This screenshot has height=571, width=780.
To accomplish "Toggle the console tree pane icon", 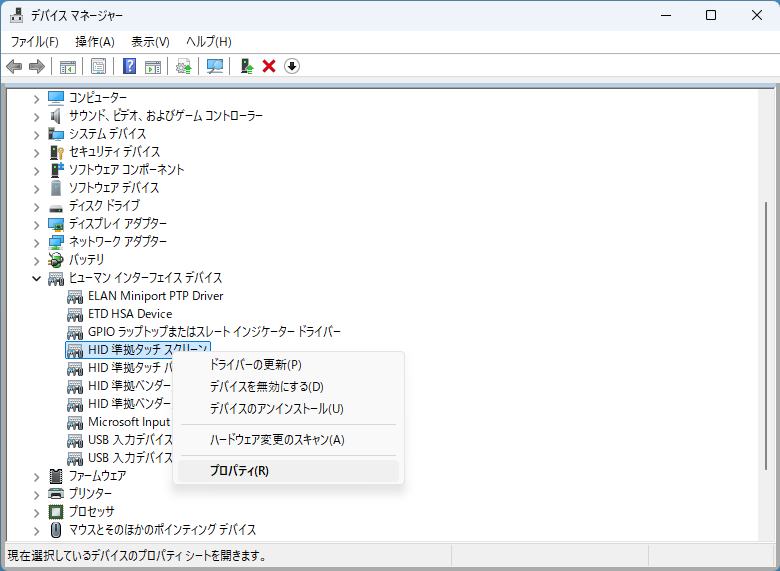I will coord(68,66).
